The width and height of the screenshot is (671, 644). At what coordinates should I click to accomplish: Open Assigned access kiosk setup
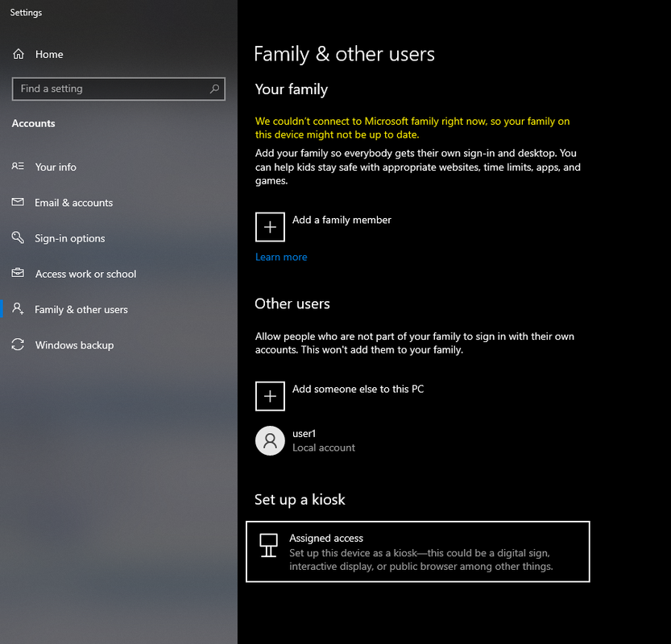click(418, 551)
